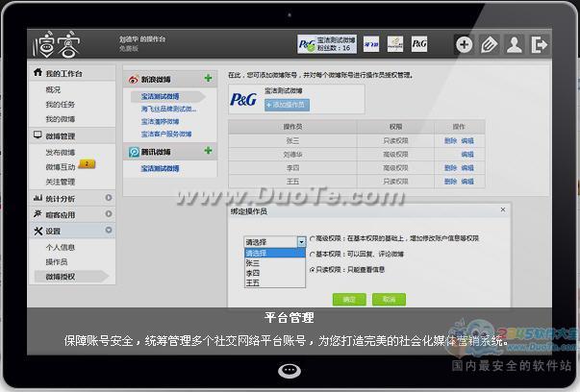Click the Sina Weibo eye logo icon

pos(133,80)
